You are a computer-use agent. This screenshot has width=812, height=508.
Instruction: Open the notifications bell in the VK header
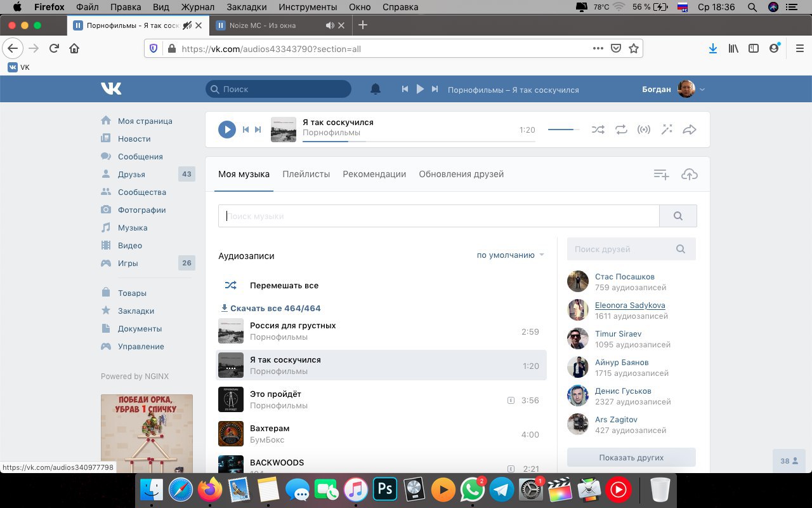click(376, 89)
